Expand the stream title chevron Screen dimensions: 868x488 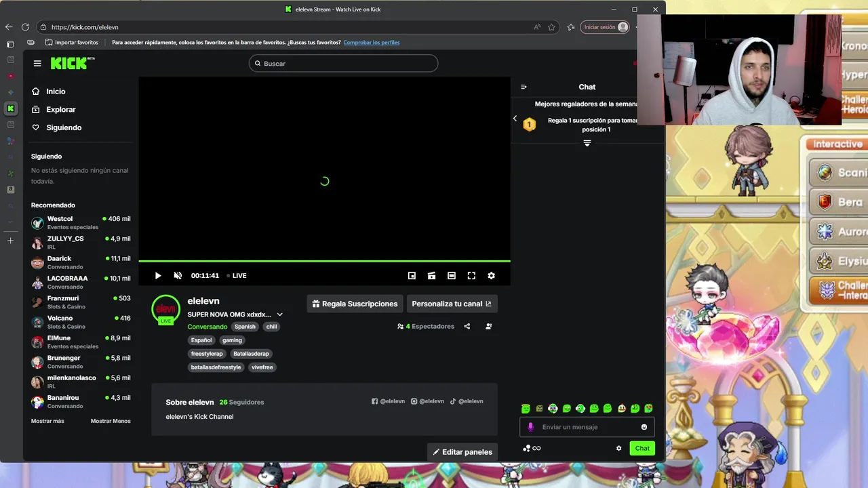click(x=279, y=314)
